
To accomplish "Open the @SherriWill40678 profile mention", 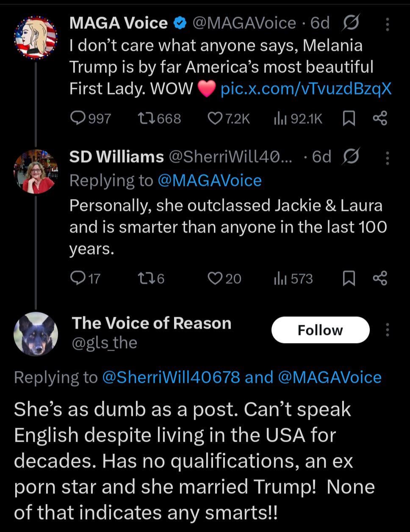I will [171, 377].
